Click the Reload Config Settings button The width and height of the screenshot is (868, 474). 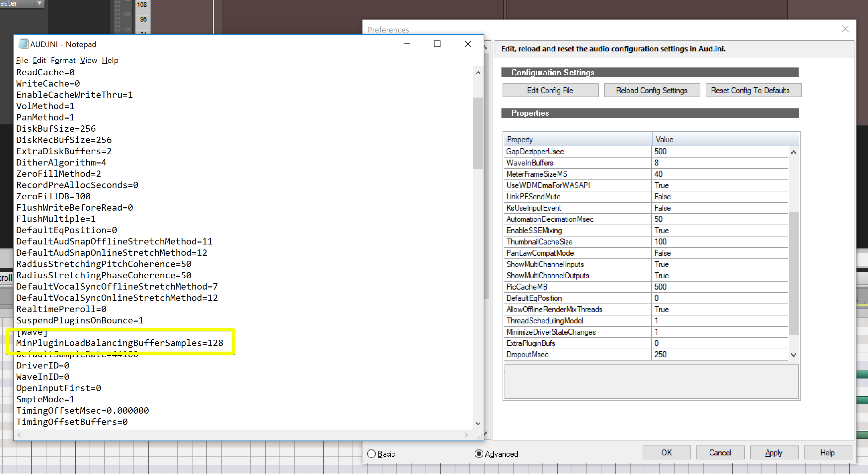(651, 91)
